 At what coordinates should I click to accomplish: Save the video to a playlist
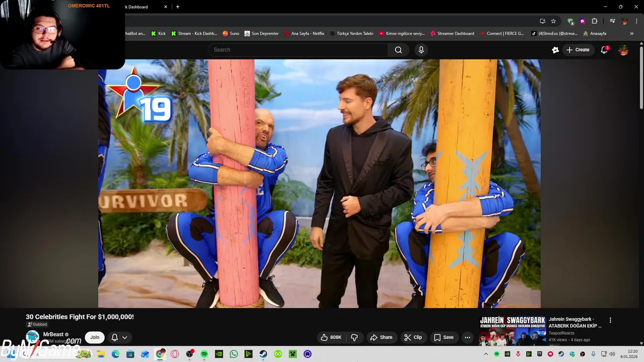(x=444, y=337)
